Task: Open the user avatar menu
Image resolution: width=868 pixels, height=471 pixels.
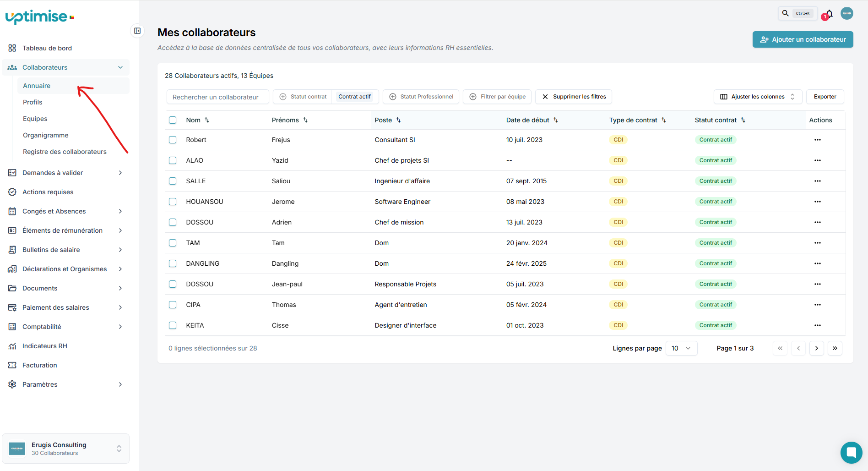Action: (x=847, y=13)
